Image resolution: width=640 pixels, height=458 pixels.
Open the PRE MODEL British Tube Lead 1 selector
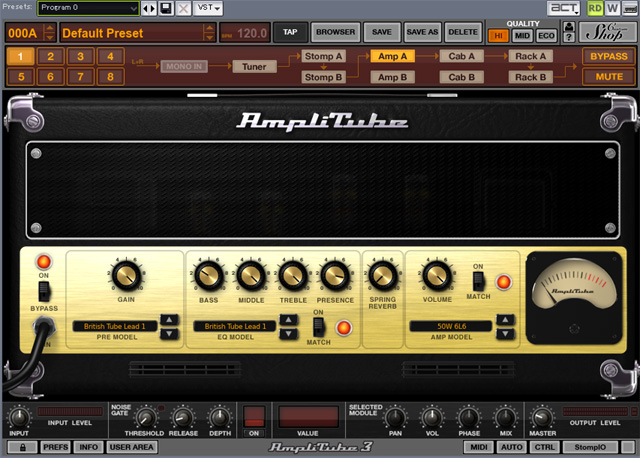(115, 326)
